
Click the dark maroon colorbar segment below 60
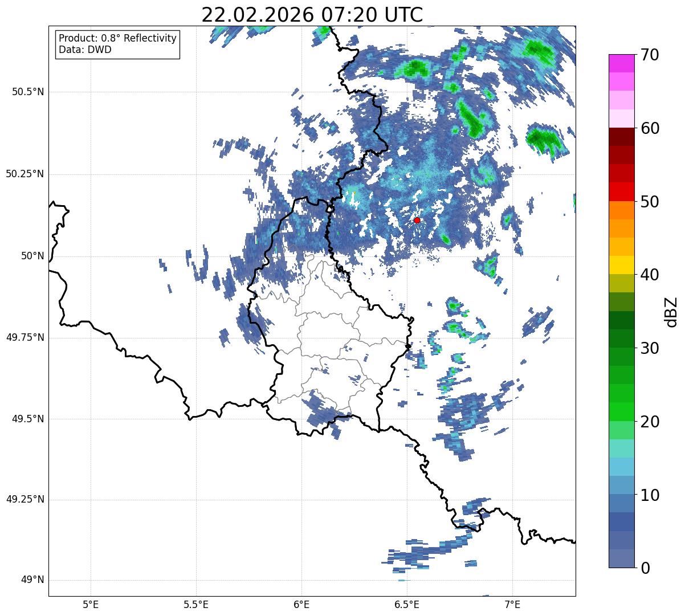pos(622,137)
